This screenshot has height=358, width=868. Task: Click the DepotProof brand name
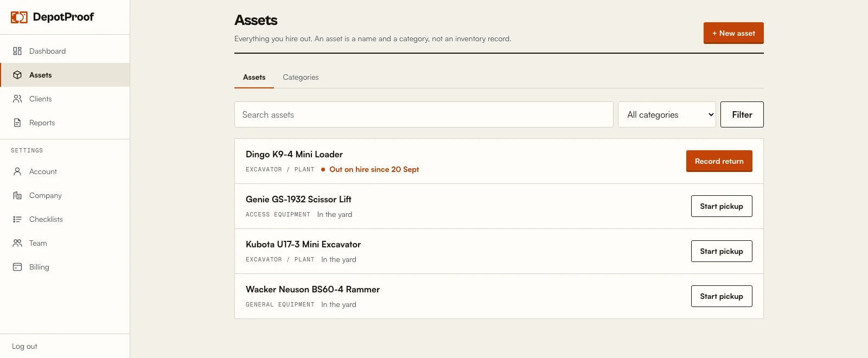tap(63, 17)
